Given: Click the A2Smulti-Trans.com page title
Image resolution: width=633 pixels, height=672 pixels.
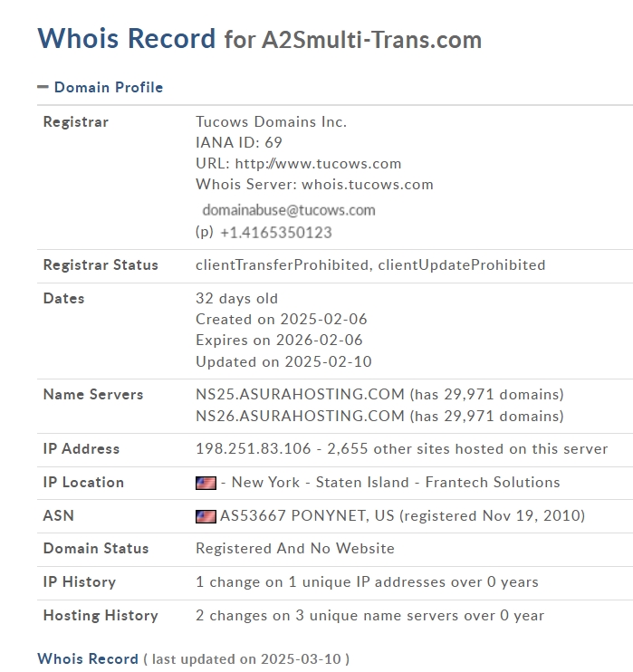Looking at the screenshot, I should tap(372, 40).
